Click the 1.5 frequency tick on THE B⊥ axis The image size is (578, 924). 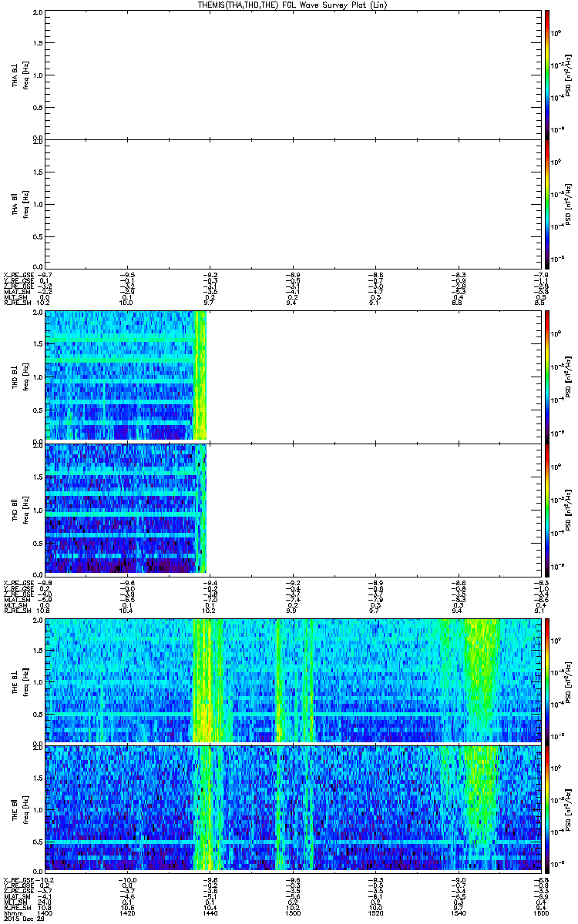pos(38,649)
